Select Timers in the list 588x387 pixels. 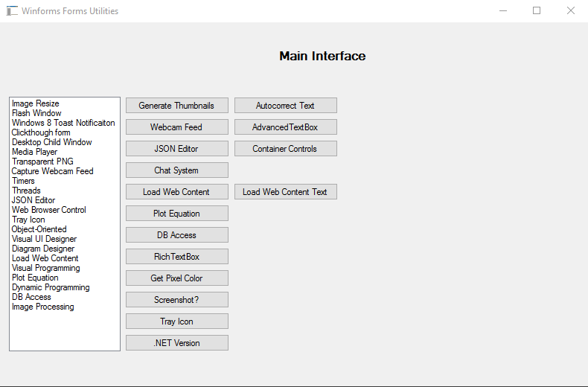[65, 181]
